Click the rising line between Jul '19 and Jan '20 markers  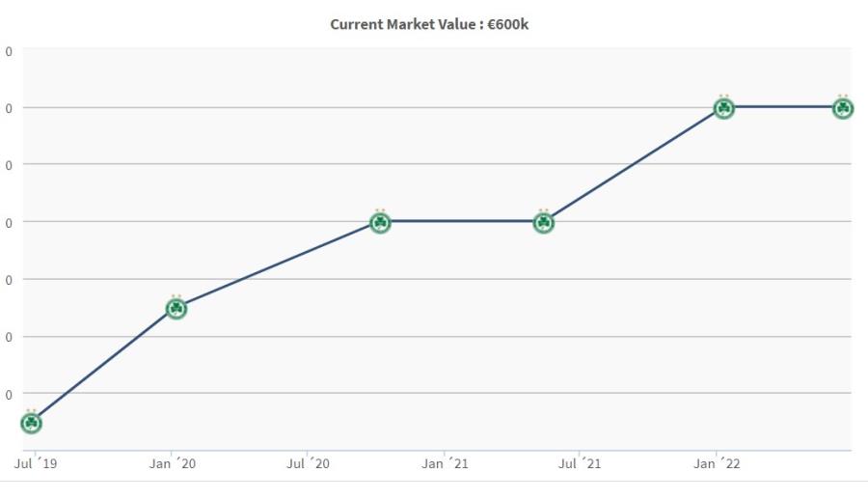104,366
